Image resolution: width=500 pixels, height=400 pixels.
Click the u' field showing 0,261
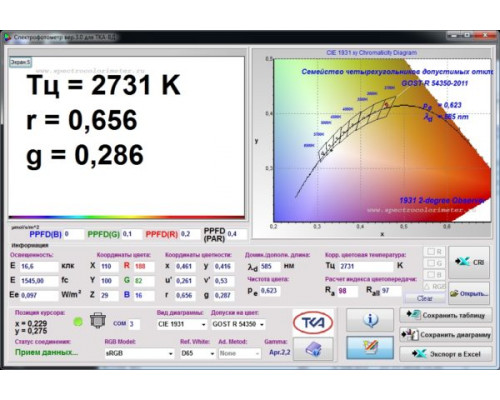point(185,281)
